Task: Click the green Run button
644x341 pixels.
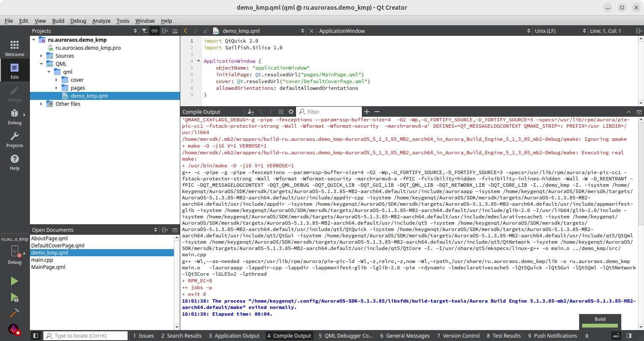Action: [x=14, y=282]
